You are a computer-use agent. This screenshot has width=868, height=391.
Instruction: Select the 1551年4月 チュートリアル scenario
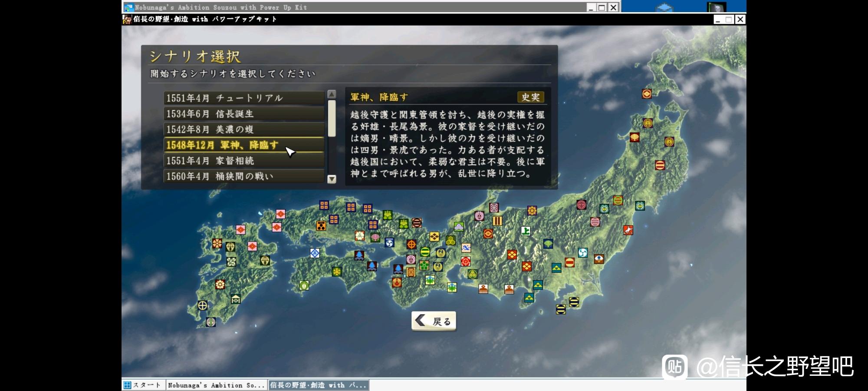click(x=244, y=98)
